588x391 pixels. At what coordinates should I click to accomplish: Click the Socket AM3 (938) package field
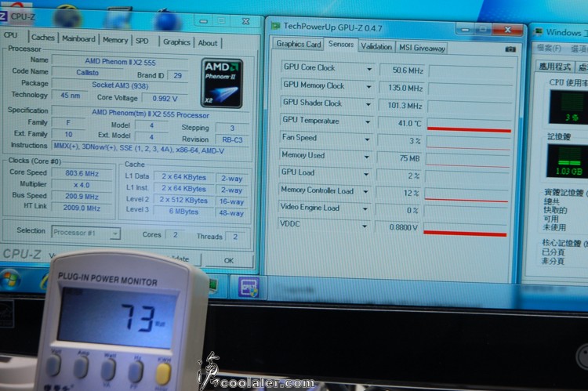click(x=120, y=85)
